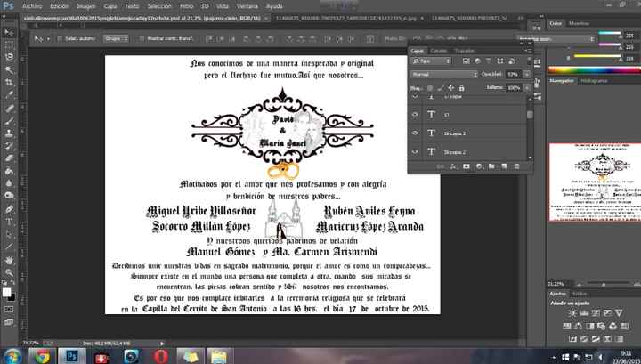Open the Ventana menu
This screenshot has height=364, width=641.
pyautogui.click(x=247, y=6)
